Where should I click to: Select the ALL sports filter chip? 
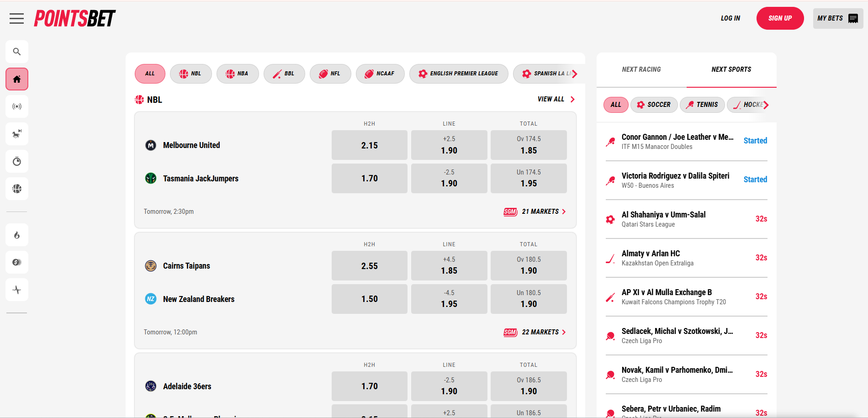point(150,74)
